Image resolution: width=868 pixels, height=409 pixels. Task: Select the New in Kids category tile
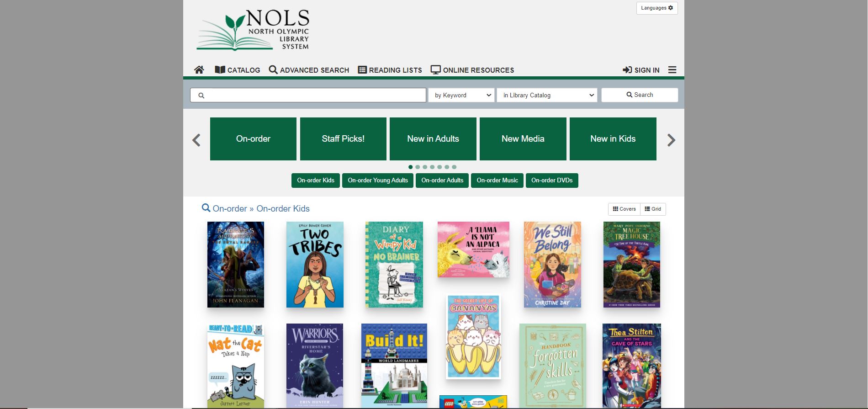613,139
